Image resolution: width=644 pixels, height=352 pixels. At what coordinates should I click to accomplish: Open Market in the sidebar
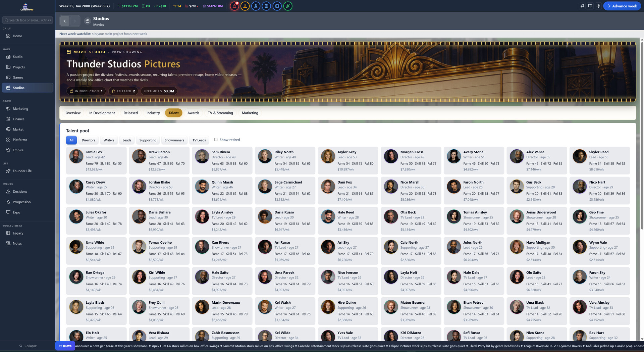28,130
